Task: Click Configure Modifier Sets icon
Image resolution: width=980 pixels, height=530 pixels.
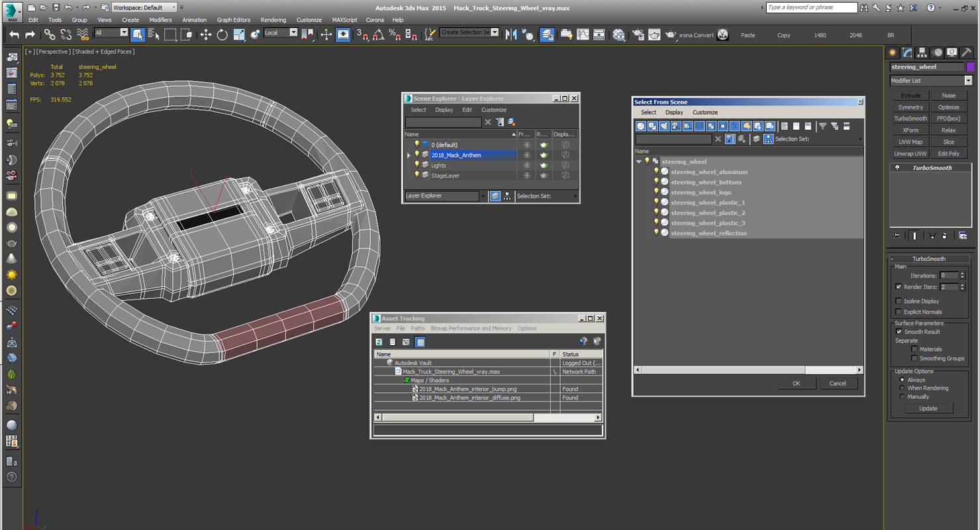Action: pyautogui.click(x=963, y=235)
